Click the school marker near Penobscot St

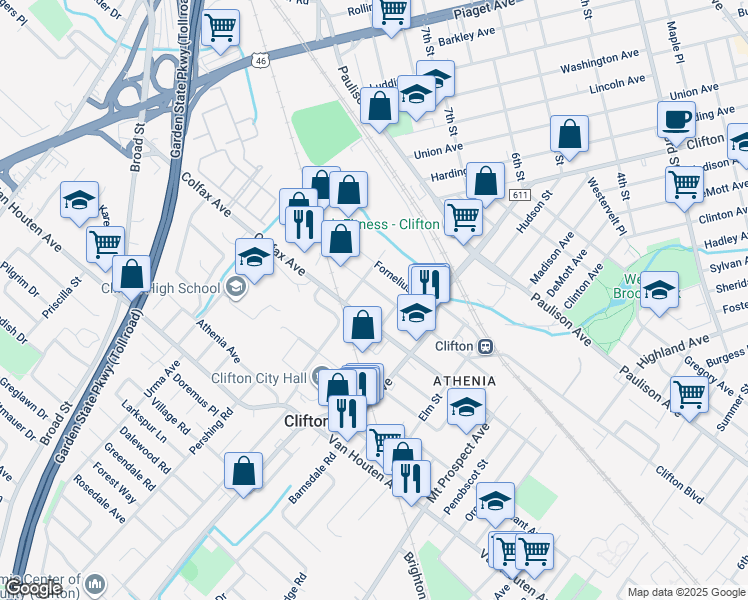coord(495,500)
